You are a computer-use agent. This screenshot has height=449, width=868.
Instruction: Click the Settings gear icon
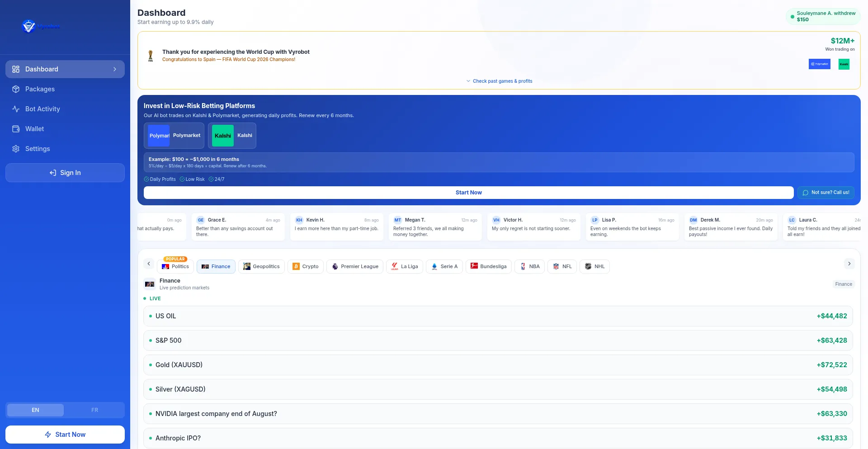click(x=16, y=149)
